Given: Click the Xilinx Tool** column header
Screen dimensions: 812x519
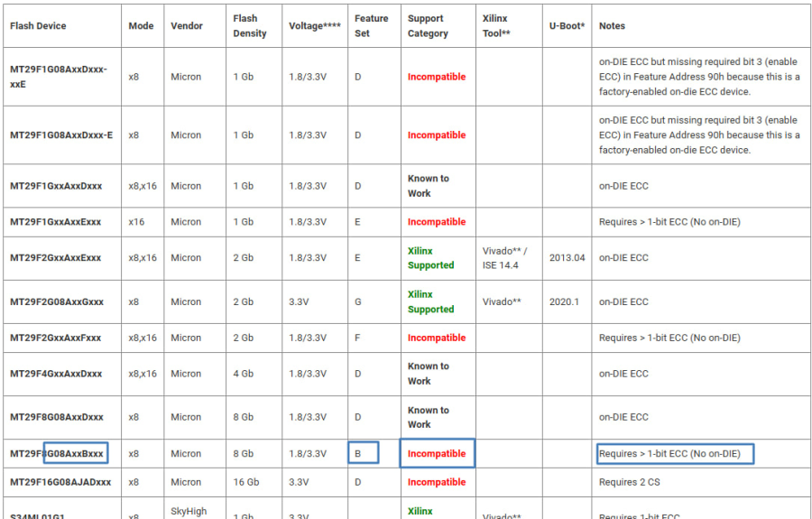Looking at the screenshot, I should point(496,26).
